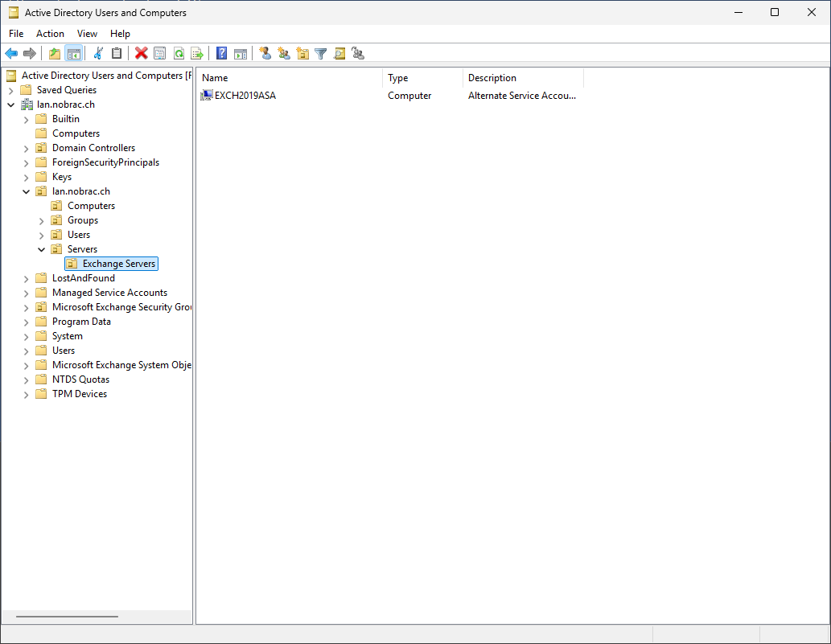Screen dimensions: 831x644
Task: Delete the selection with the red X icon
Action: tap(141, 54)
